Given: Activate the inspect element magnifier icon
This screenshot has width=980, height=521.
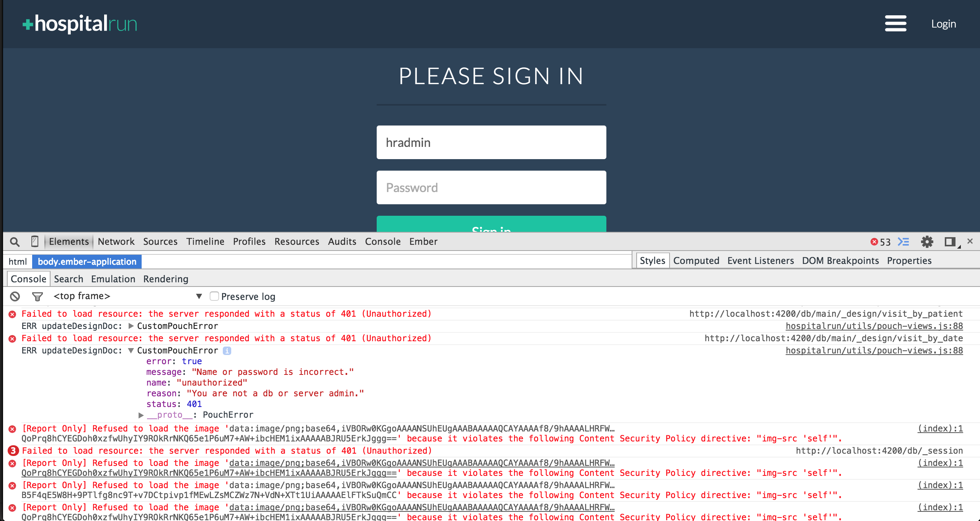Looking at the screenshot, I should tap(15, 242).
